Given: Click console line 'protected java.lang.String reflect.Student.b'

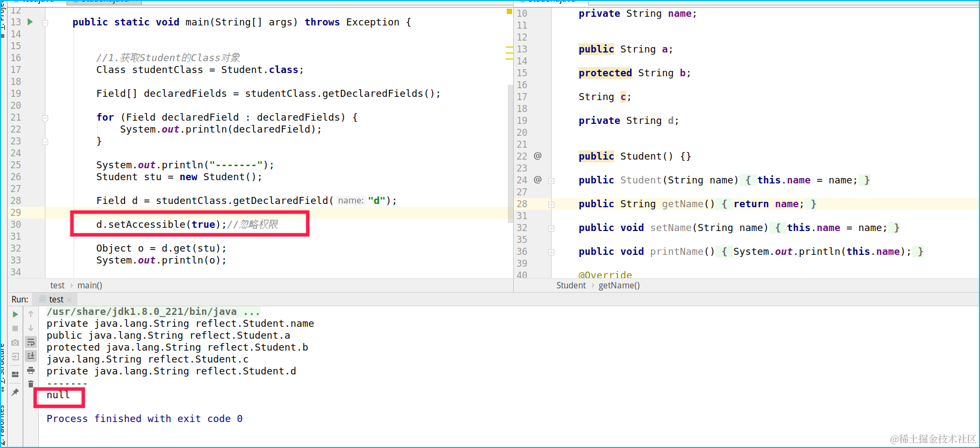Looking at the screenshot, I should (177, 347).
